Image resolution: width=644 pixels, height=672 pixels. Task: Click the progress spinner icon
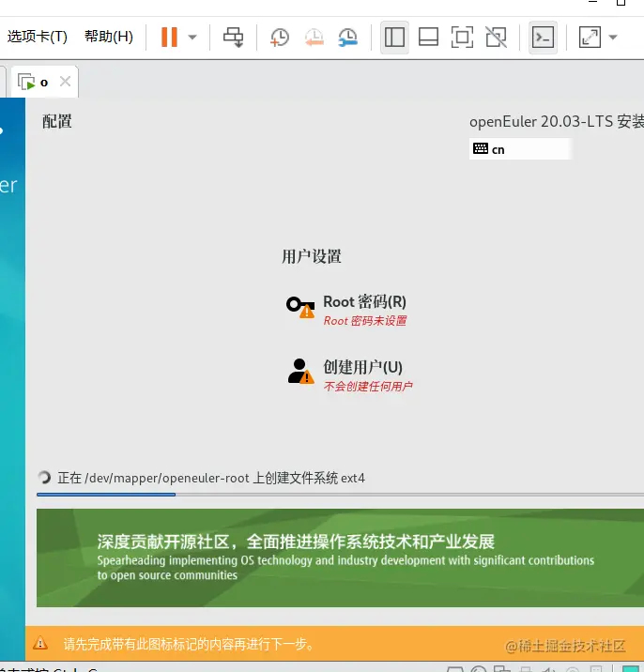[x=44, y=478]
